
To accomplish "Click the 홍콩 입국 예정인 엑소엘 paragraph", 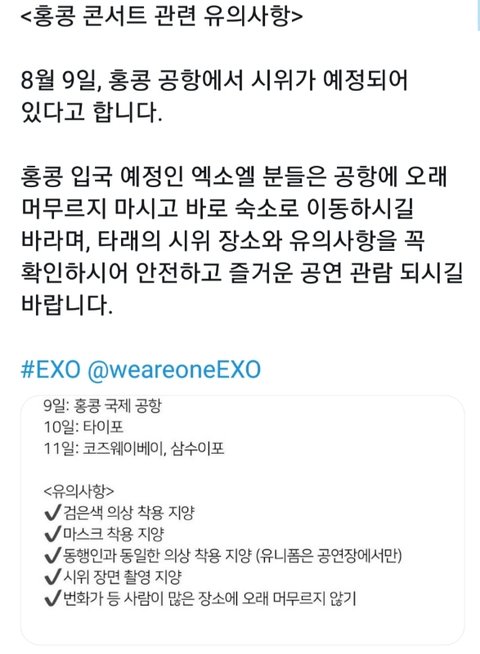I will [x=242, y=240].
